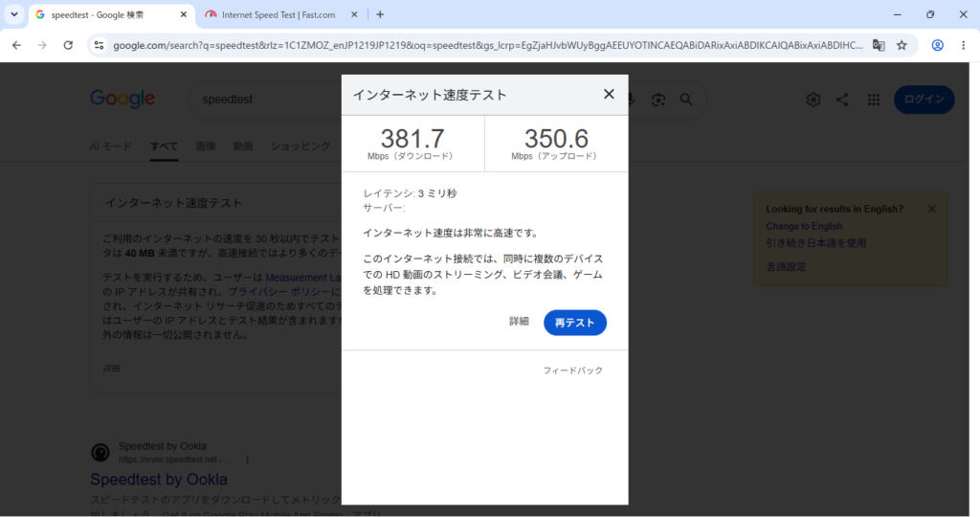
Task: Open the Google apps grid
Action: point(874,100)
